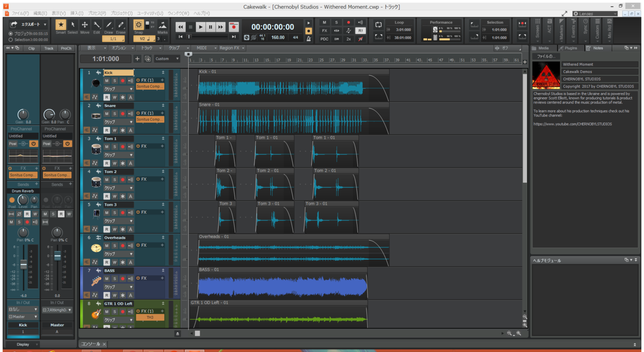This screenshot has height=352, width=644.
Task: Arm the Tom 1 track for recording
Action: pos(122,146)
